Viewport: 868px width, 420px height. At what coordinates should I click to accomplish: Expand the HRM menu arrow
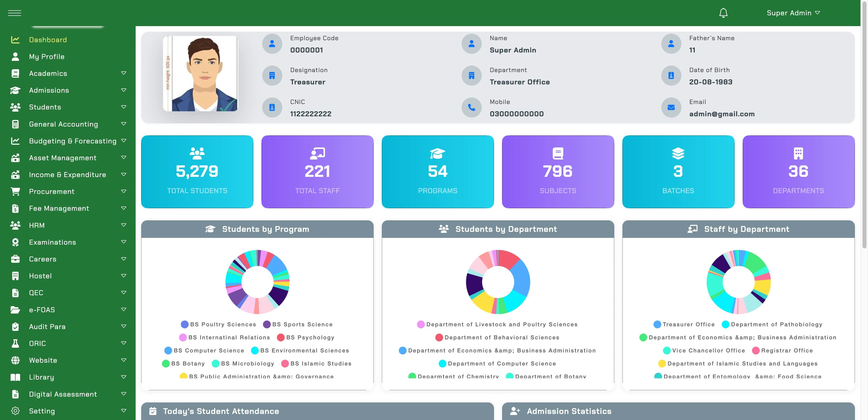[x=124, y=225]
